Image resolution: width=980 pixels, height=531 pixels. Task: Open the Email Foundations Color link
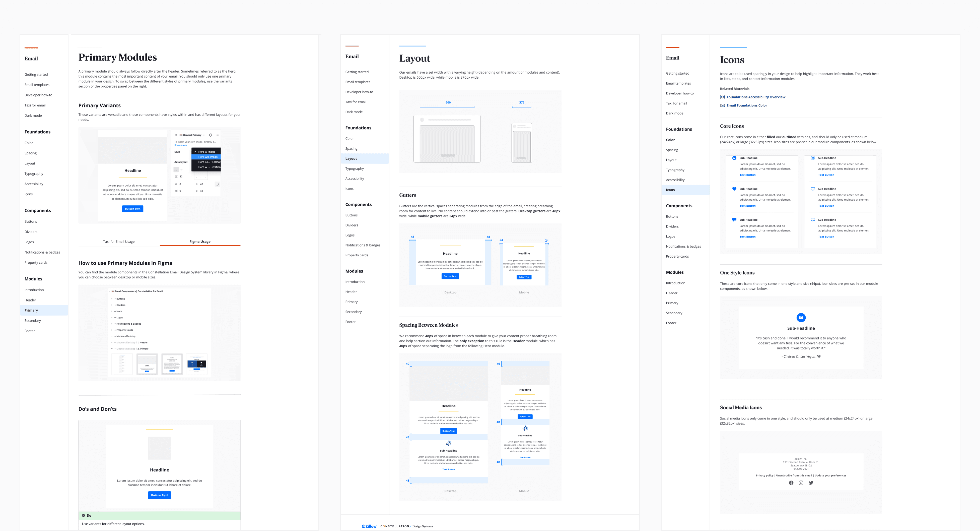click(746, 105)
